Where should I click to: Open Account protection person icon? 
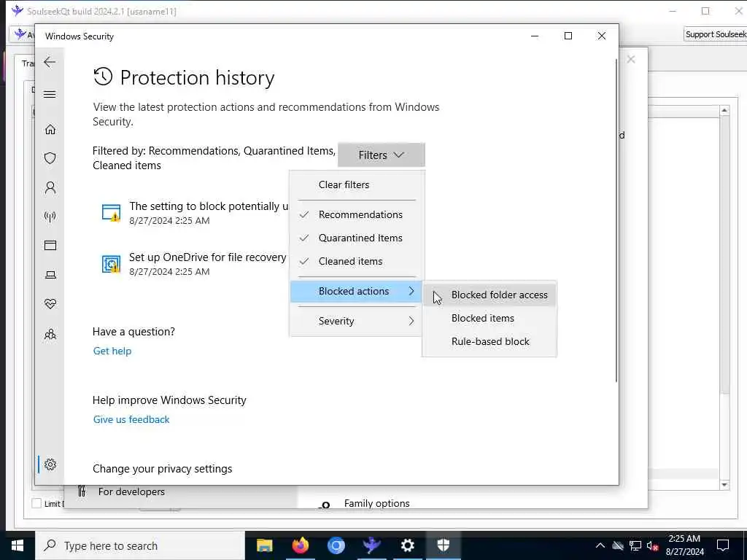click(50, 187)
